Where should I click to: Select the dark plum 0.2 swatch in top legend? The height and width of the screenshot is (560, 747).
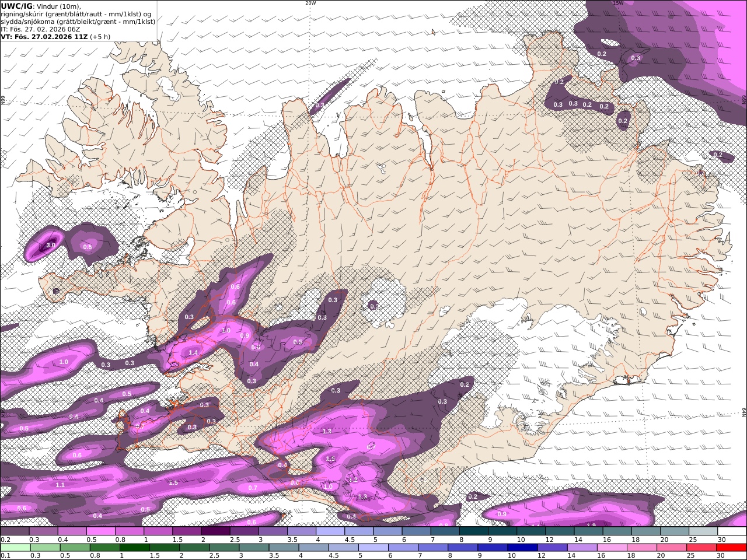(15, 531)
